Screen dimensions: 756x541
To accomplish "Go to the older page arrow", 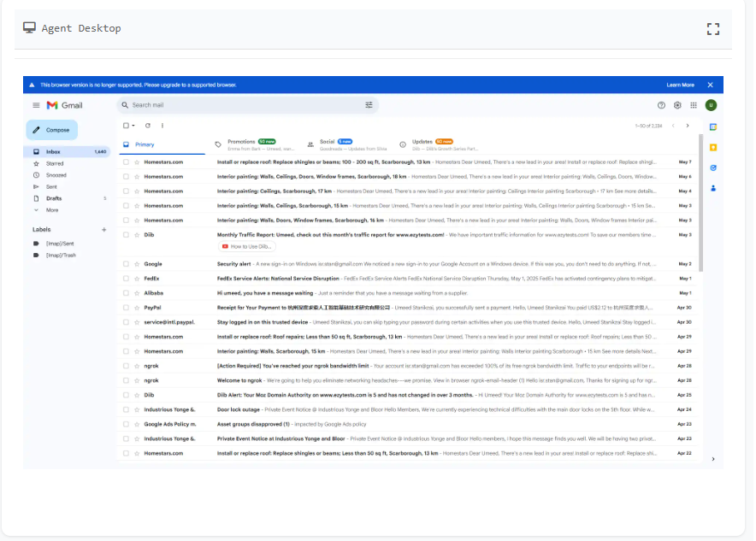I will pyautogui.click(x=688, y=126).
